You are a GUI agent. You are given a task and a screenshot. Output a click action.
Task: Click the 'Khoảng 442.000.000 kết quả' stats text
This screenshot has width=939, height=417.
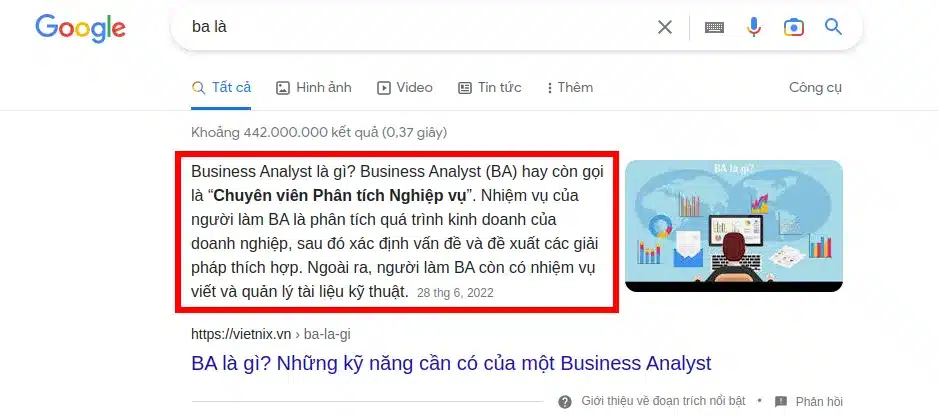pyautogui.click(x=319, y=132)
